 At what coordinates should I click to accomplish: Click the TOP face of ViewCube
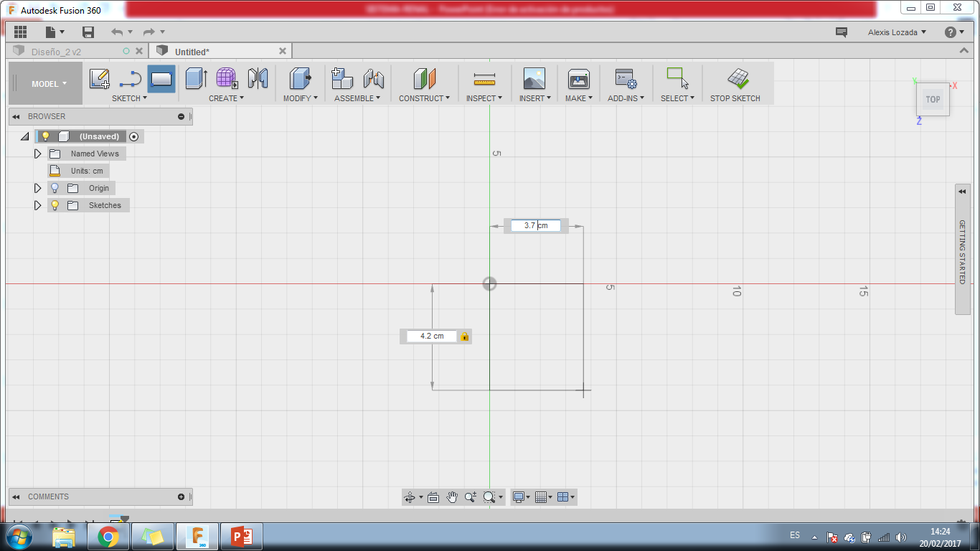[x=933, y=100]
